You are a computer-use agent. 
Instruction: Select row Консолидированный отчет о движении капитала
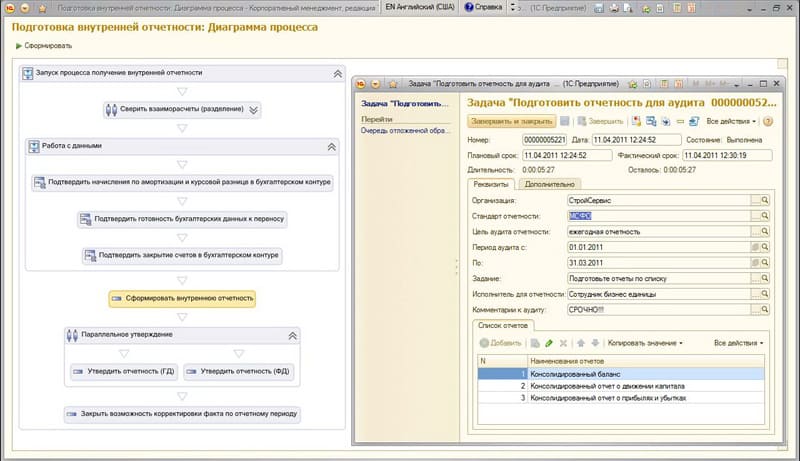[x=621, y=386]
